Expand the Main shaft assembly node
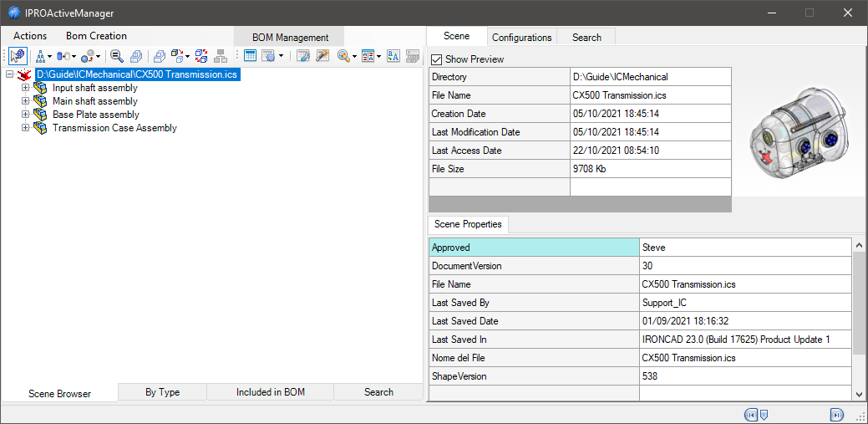Viewport: 868px width, 424px height. pos(25,101)
